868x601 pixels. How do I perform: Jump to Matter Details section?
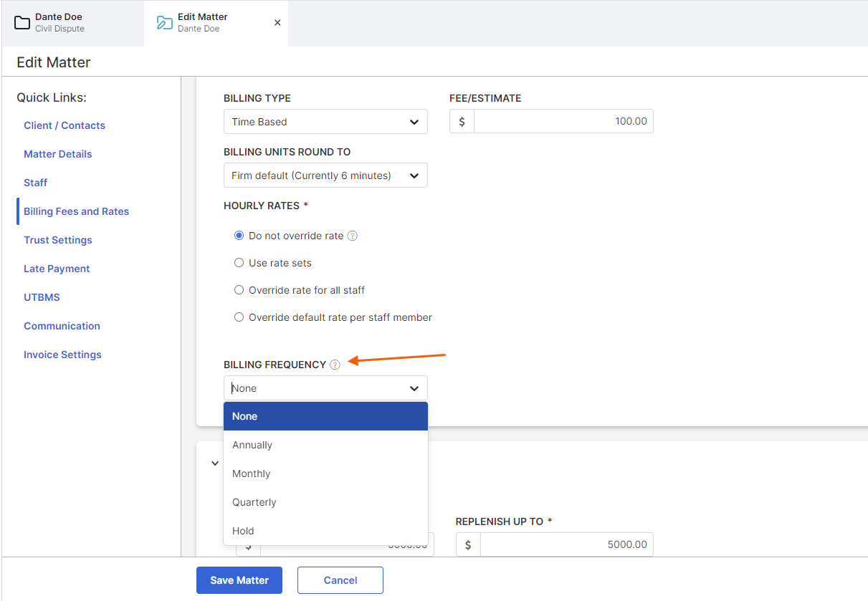pyautogui.click(x=58, y=154)
